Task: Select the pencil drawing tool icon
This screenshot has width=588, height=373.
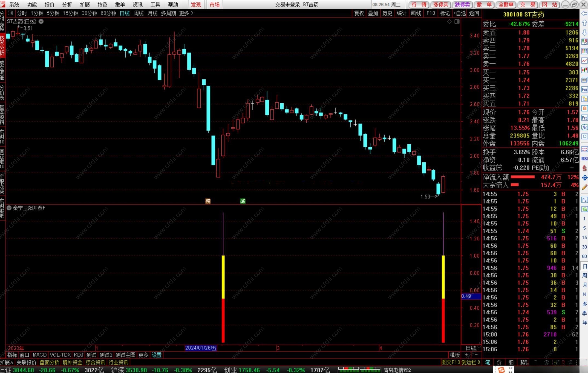Action: pyautogui.click(x=584, y=187)
